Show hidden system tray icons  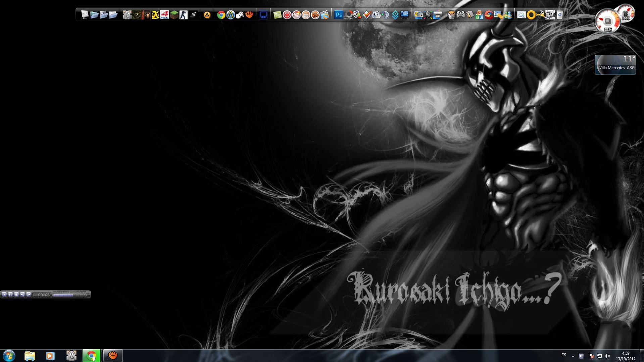point(573,356)
